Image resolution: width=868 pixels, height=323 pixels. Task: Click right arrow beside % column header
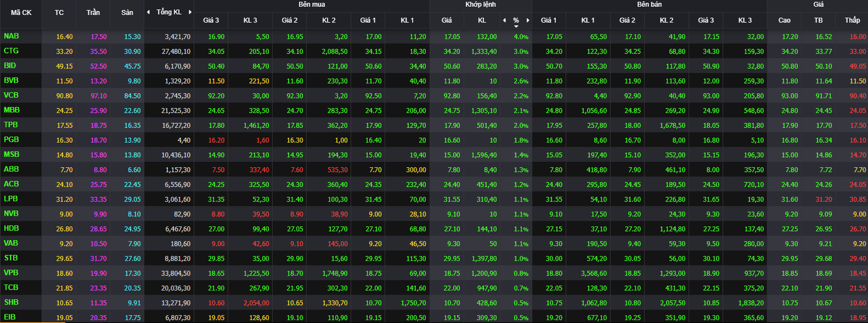click(528, 21)
